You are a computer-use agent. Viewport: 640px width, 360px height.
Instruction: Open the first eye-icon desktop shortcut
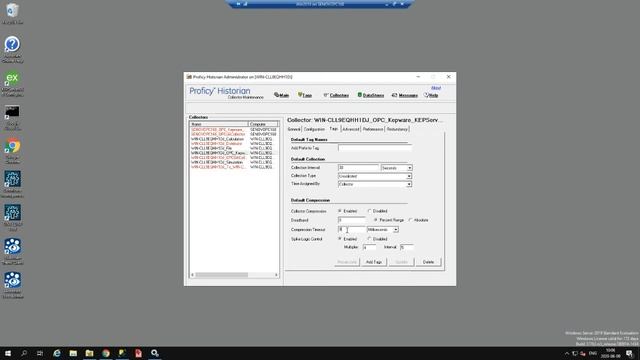(x=12, y=252)
